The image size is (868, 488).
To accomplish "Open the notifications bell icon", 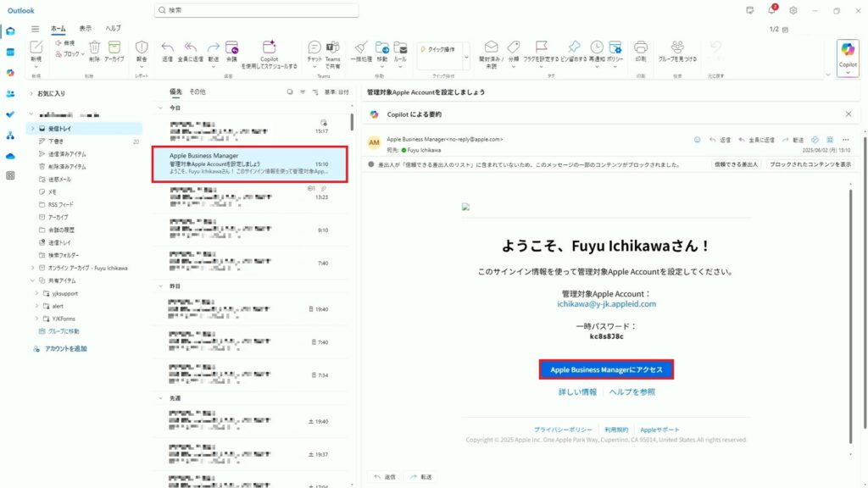I will point(771,10).
